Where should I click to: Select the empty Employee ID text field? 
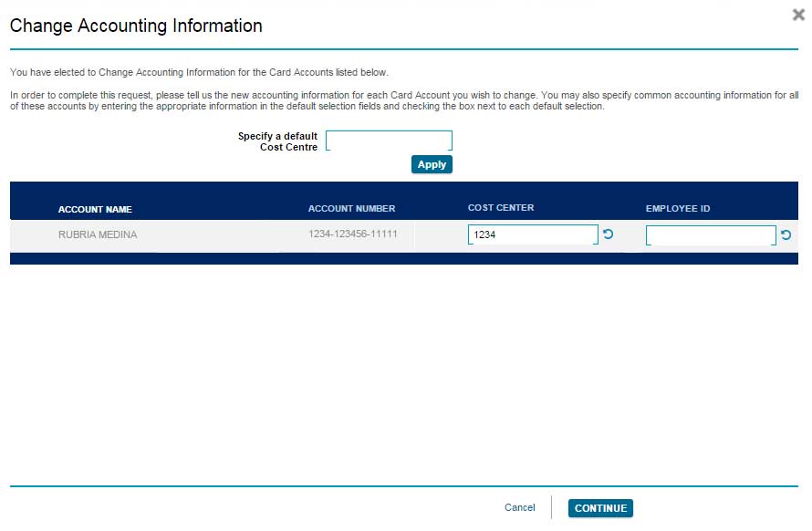tap(711, 235)
